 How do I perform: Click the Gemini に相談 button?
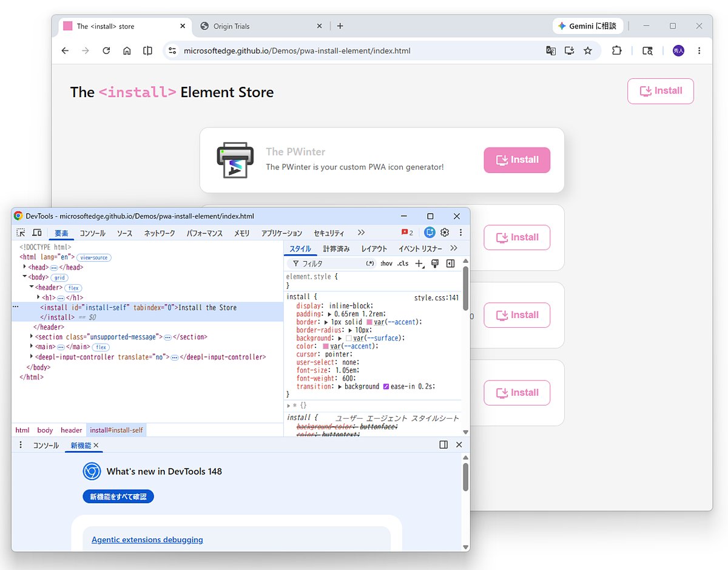pyautogui.click(x=588, y=26)
